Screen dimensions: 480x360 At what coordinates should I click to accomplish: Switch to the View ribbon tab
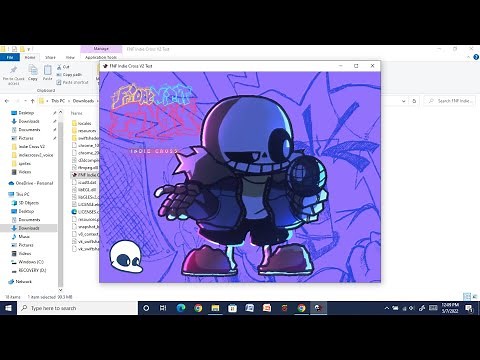pos(70,57)
